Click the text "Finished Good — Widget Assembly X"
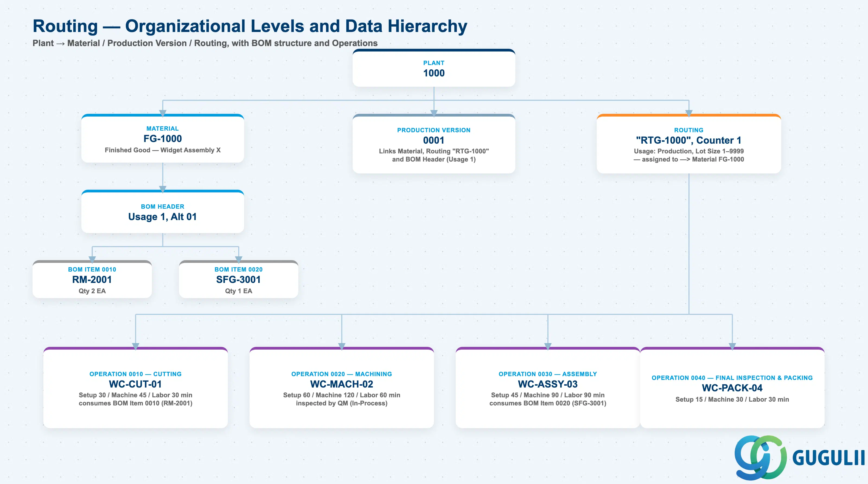 click(162, 150)
